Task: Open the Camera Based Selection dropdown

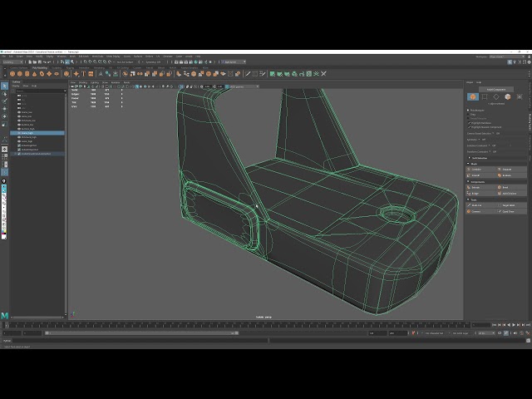Action: [x=493, y=133]
